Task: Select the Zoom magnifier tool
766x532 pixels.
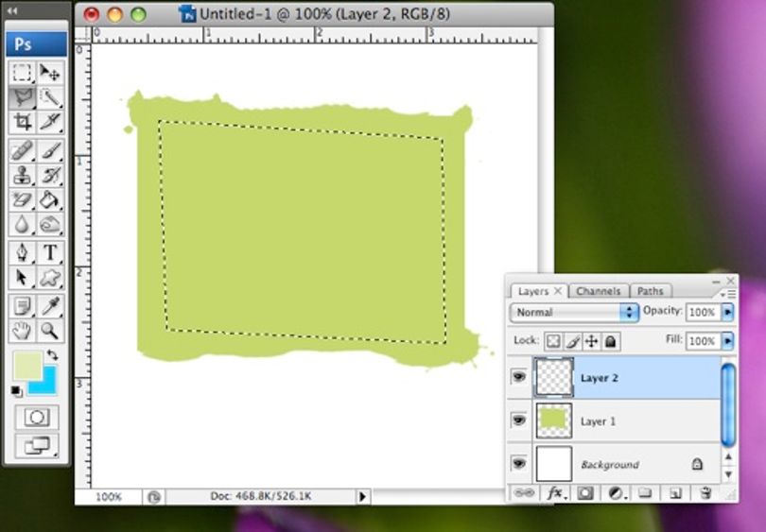Action: [50, 331]
